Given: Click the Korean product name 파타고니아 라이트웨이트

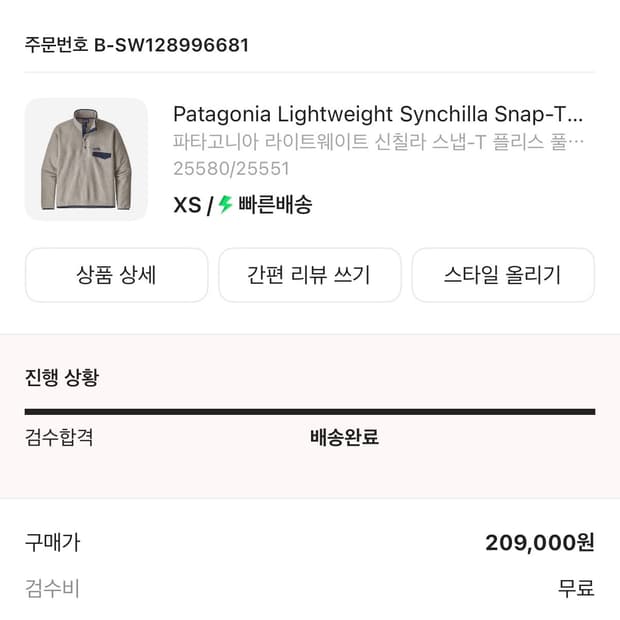Looking at the screenshot, I should 377,141.
